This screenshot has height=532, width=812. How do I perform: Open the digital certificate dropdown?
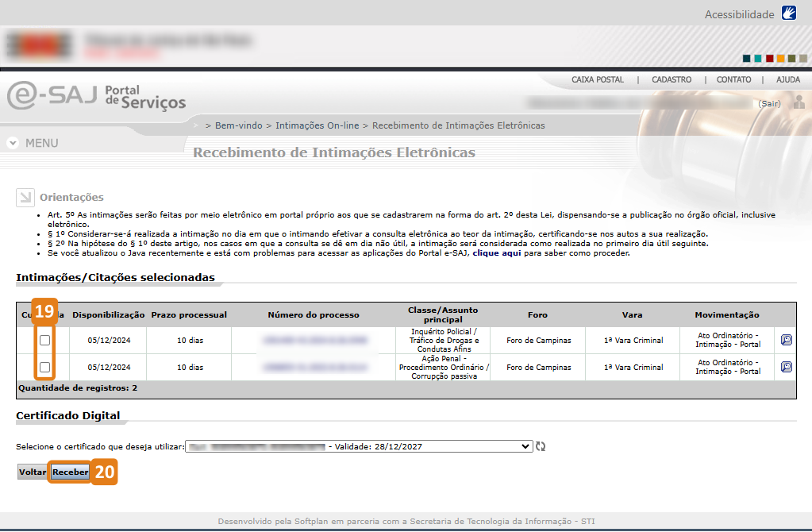[x=358, y=446]
